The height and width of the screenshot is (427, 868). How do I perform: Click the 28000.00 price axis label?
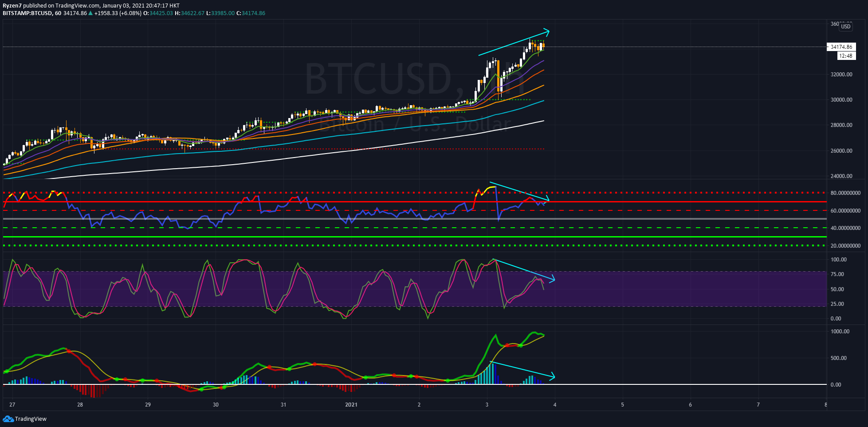[841, 125]
